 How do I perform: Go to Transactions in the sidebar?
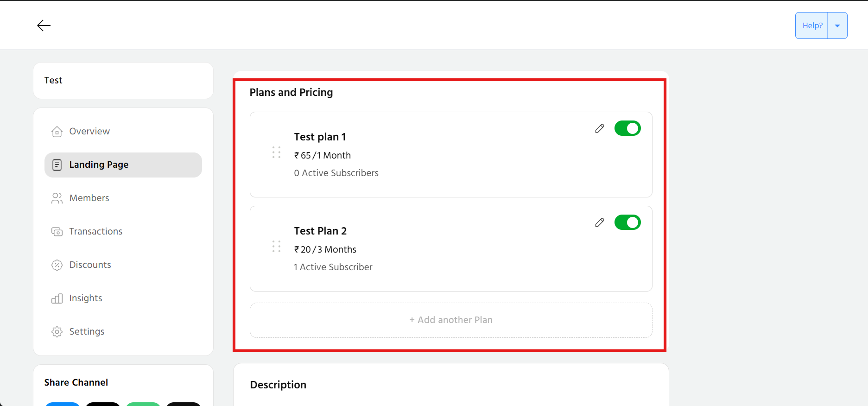click(x=95, y=232)
